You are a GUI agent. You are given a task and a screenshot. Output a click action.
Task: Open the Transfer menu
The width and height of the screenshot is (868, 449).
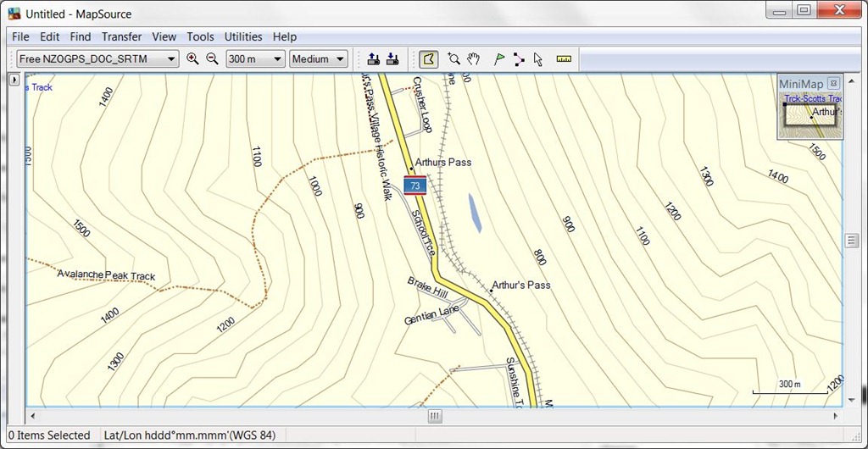122,36
